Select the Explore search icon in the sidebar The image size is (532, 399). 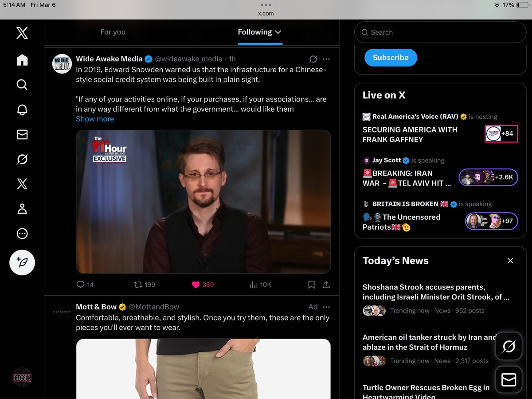coord(22,85)
